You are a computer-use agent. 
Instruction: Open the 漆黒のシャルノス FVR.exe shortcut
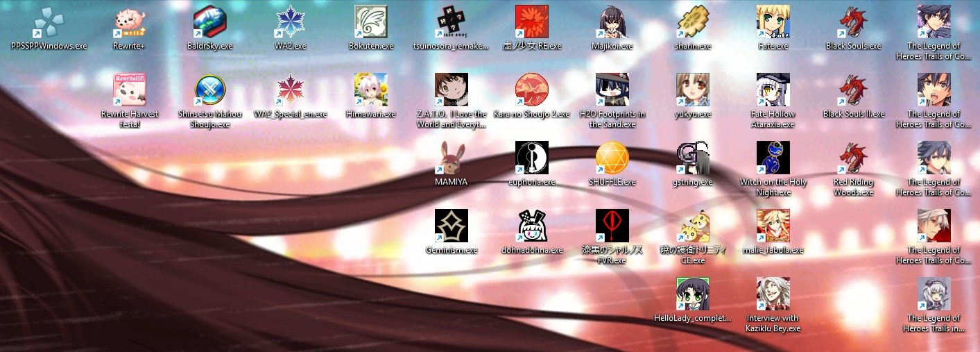612,226
